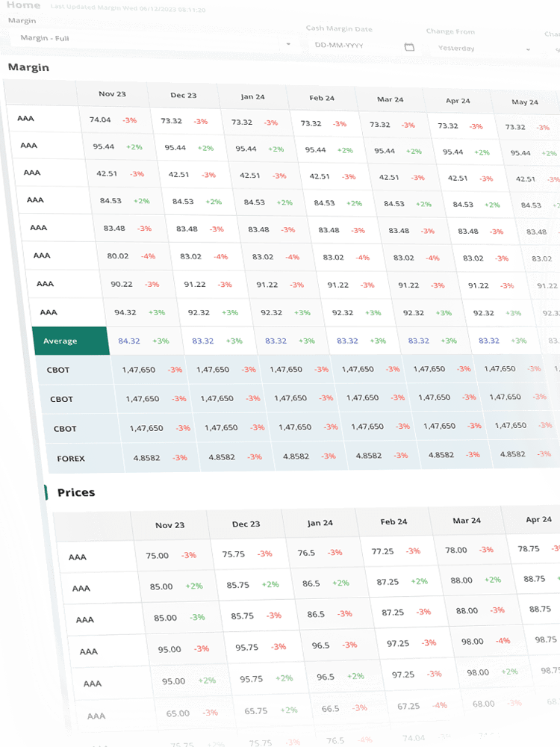Click the Prices section heading

pyautogui.click(x=76, y=492)
